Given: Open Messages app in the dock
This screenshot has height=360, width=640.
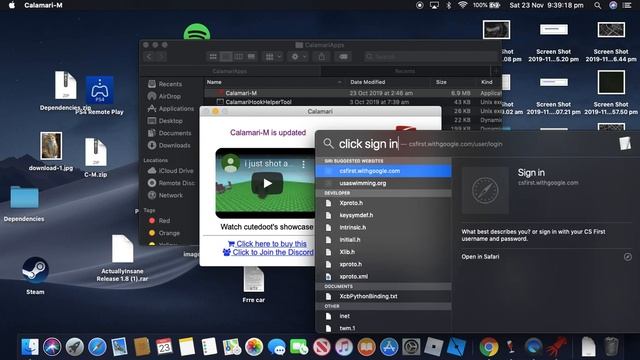Looking at the screenshot, I should (277, 348).
